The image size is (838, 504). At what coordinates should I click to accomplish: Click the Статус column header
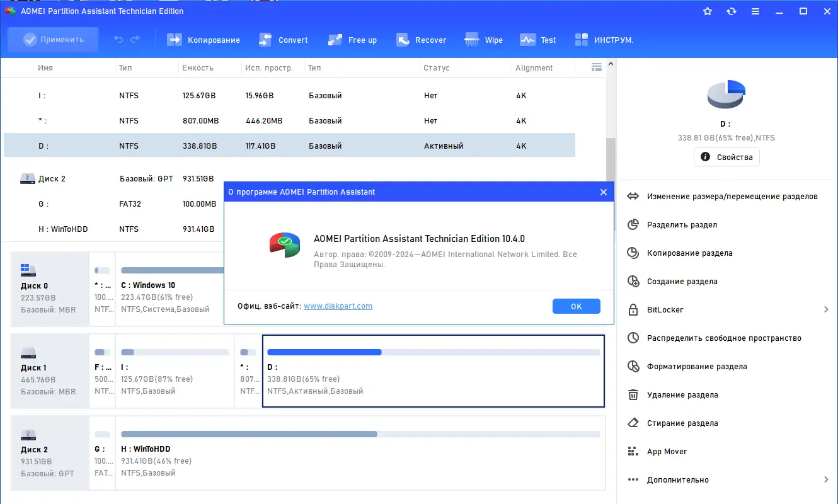[x=437, y=68]
